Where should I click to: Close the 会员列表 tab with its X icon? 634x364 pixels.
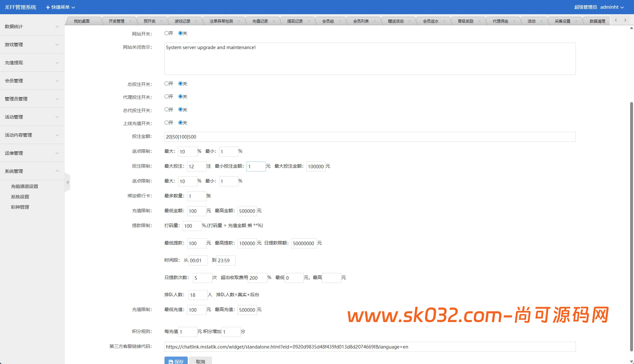[375, 21]
